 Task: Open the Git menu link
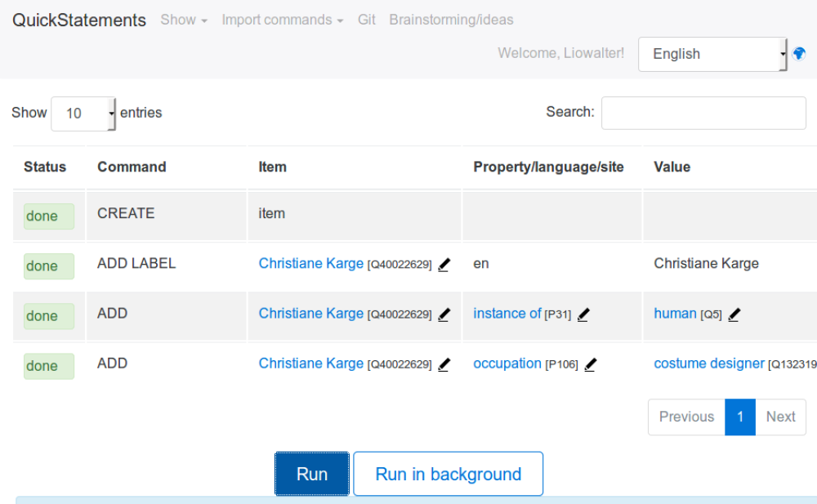(366, 20)
